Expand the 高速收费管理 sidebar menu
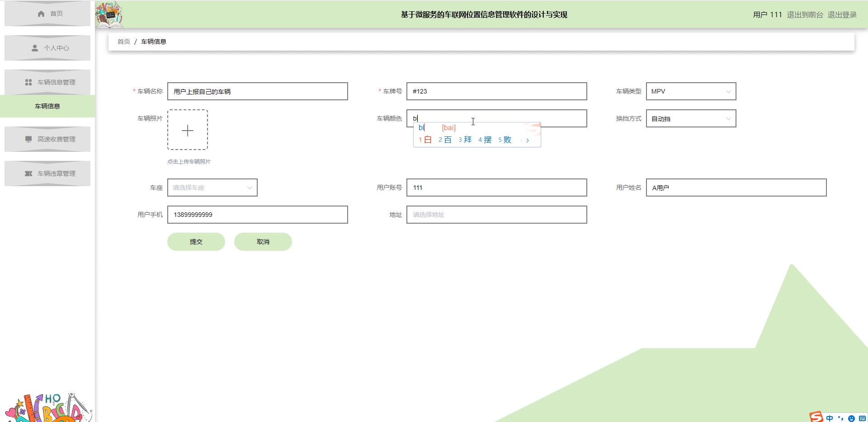 coord(47,139)
